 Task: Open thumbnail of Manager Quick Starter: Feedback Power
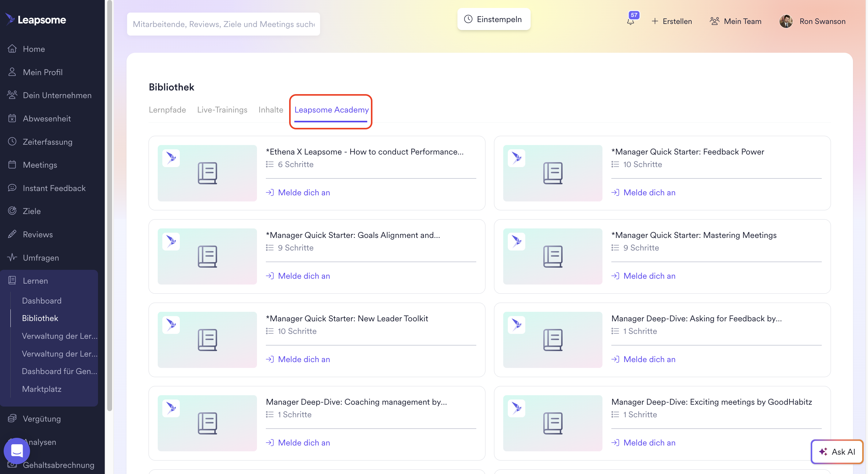[553, 173]
